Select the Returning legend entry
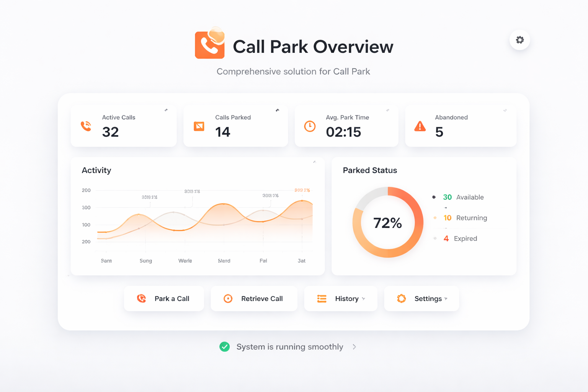 [x=465, y=218]
